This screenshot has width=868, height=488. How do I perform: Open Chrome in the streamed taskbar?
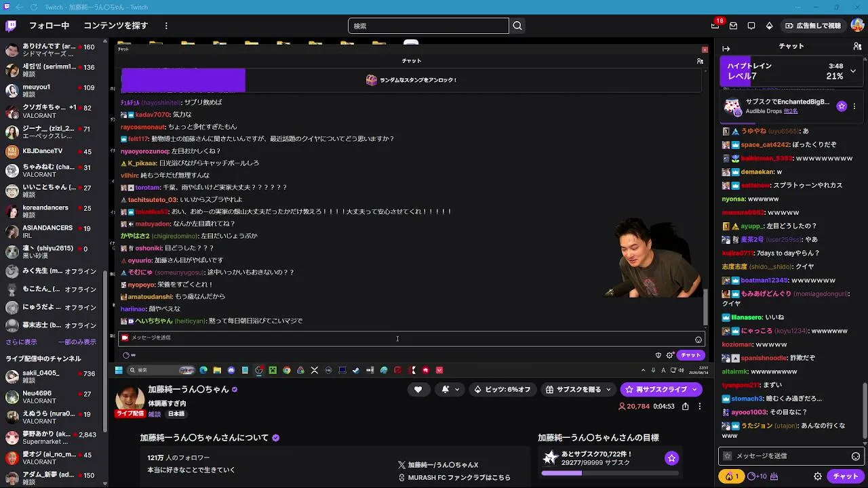point(287,370)
